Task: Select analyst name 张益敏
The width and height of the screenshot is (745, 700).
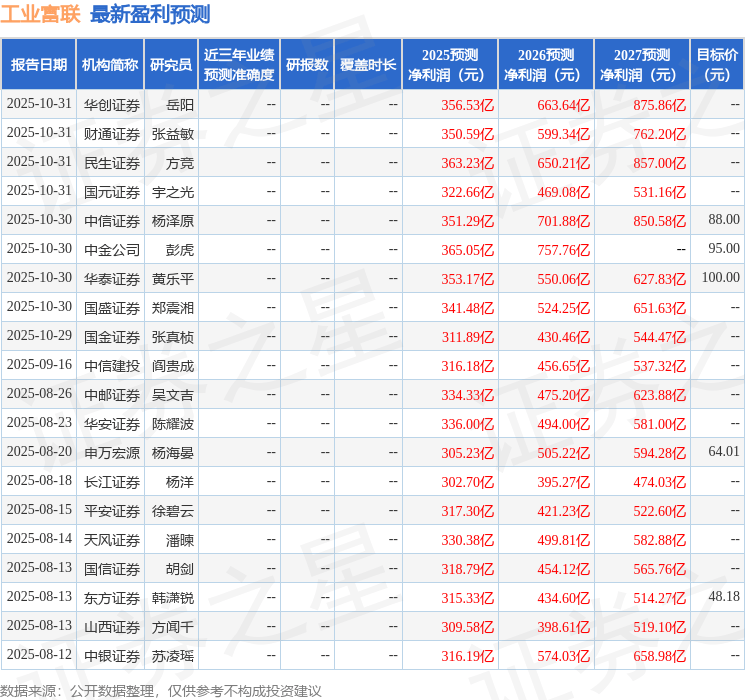Action: click(173, 134)
